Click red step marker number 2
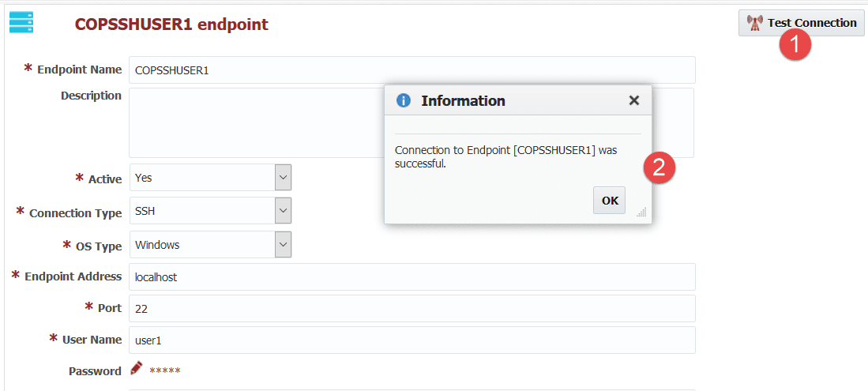Image resolution: width=868 pixels, height=391 pixels. (x=659, y=167)
